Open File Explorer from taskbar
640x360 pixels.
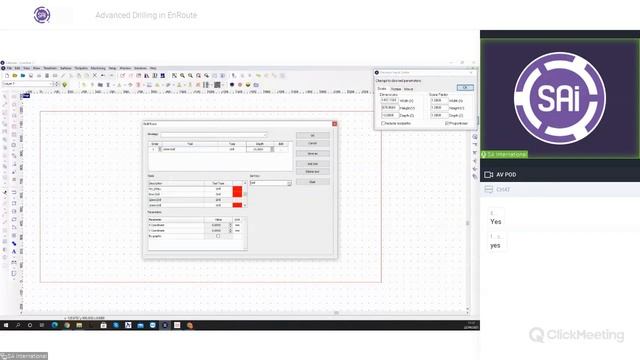tap(79, 325)
